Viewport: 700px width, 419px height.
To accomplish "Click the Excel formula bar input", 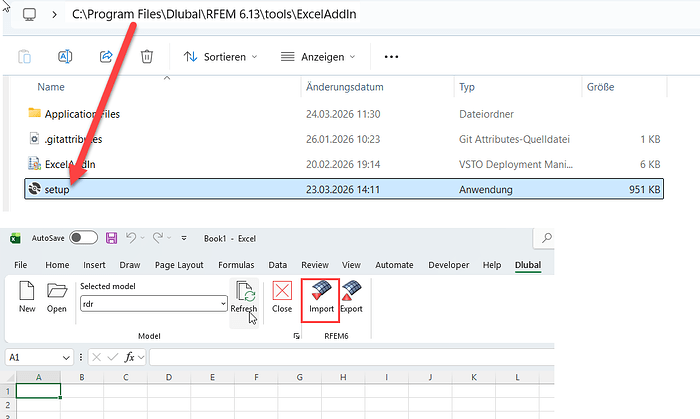I will pos(352,357).
